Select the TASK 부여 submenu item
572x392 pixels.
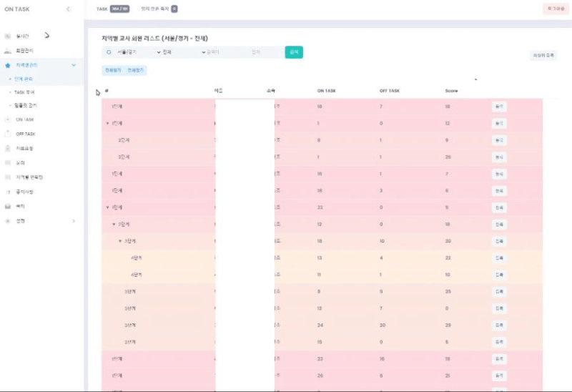(x=24, y=92)
